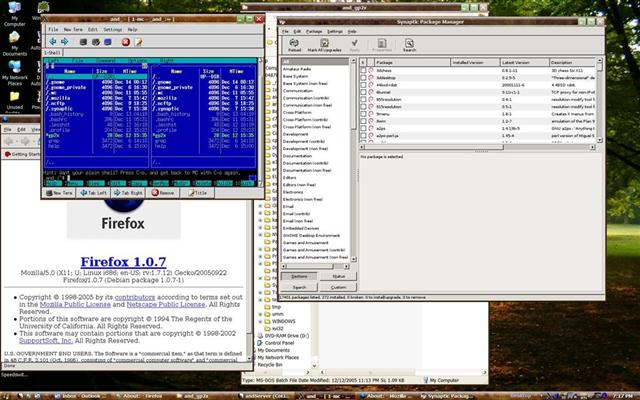Viewport: 640px width, 400px height.
Task: Click the Latest Version column header
Action: (x=524, y=62)
